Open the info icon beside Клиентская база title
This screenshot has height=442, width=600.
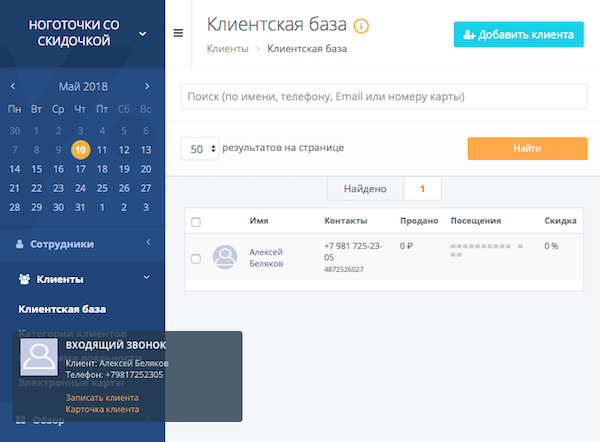click(x=361, y=26)
